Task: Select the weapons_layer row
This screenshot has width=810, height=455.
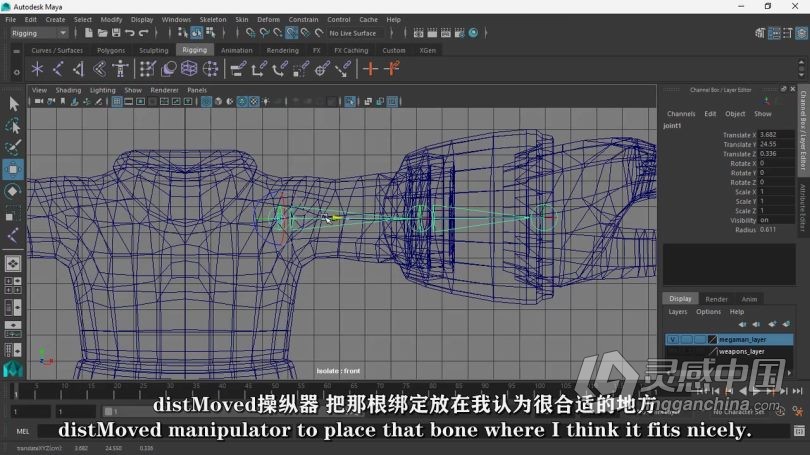Action: point(729,351)
